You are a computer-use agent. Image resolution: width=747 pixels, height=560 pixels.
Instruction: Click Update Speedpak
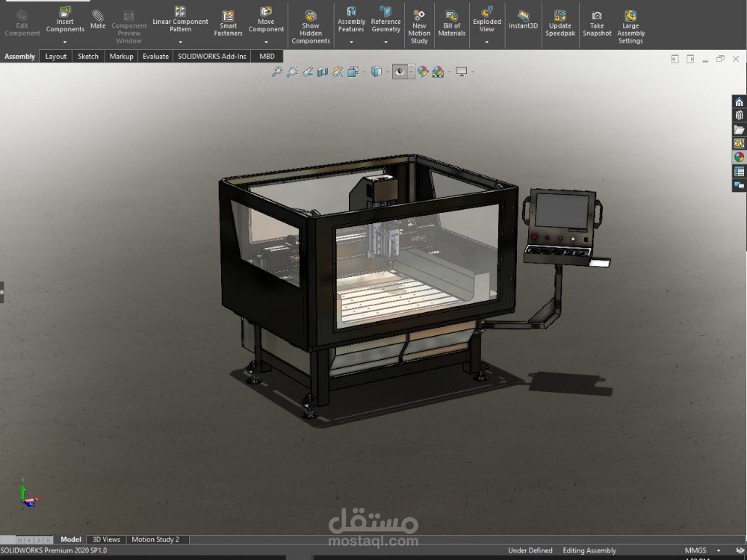560,24
